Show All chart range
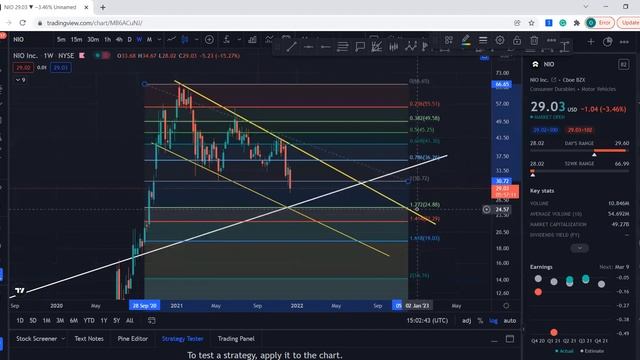This screenshot has width=640, height=360. tap(130, 321)
